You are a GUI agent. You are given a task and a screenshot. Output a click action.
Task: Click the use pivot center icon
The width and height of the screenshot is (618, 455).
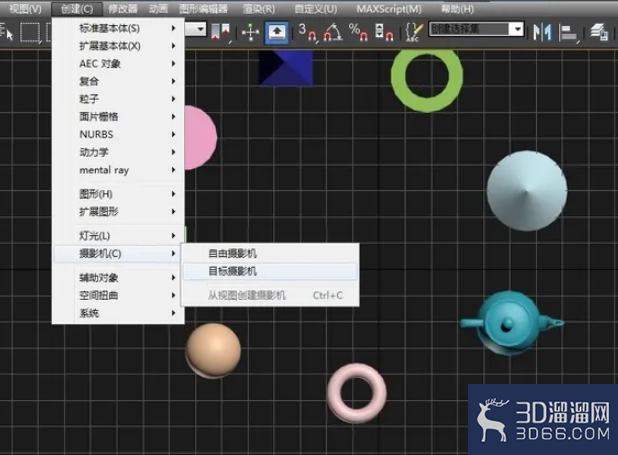pos(221,32)
